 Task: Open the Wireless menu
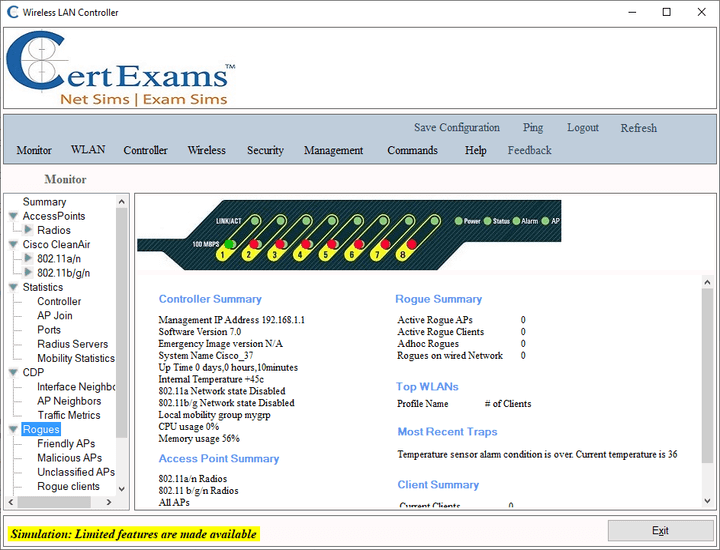click(207, 150)
